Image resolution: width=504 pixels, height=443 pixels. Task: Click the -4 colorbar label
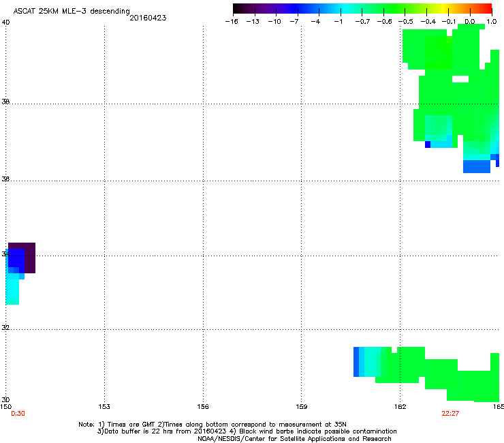click(x=315, y=22)
